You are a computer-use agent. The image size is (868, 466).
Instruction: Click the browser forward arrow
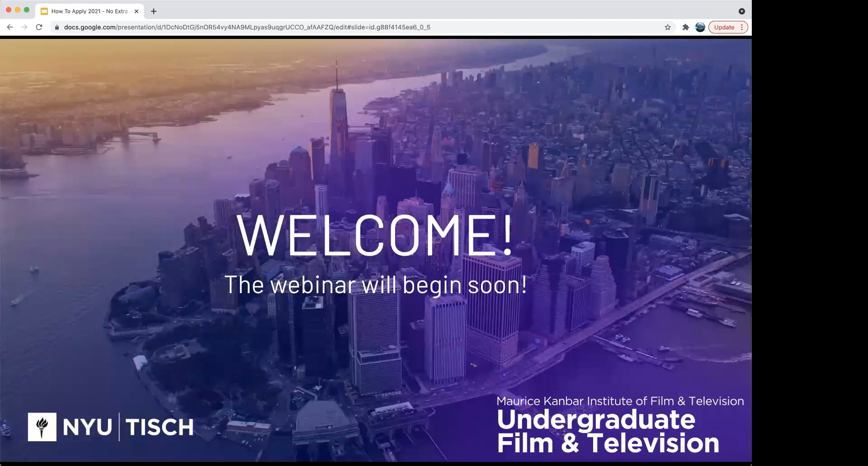(x=24, y=27)
